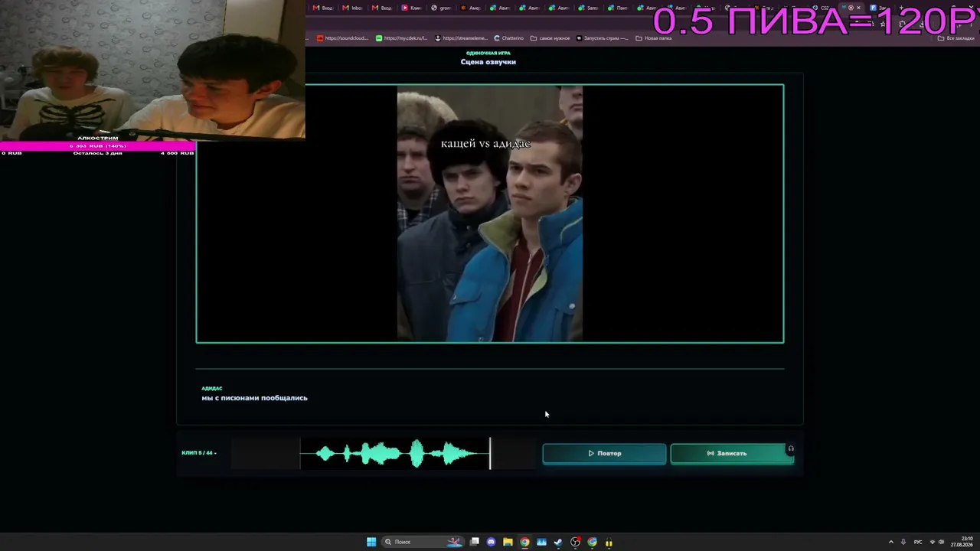This screenshot has width=980, height=551.
Task: Open the soundcloud bookmark
Action: [343, 38]
